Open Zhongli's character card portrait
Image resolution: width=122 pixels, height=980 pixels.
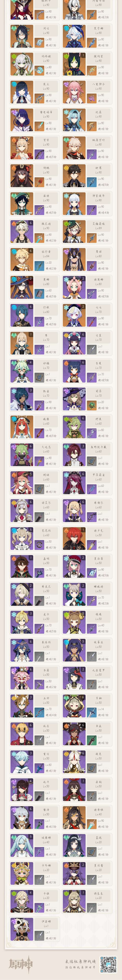[74, 176]
